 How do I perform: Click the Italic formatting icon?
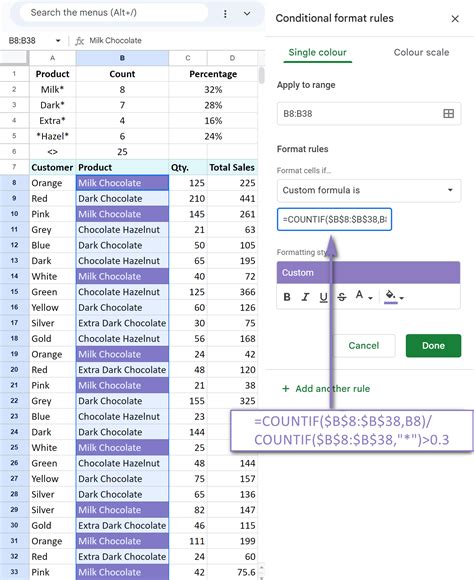(x=305, y=297)
